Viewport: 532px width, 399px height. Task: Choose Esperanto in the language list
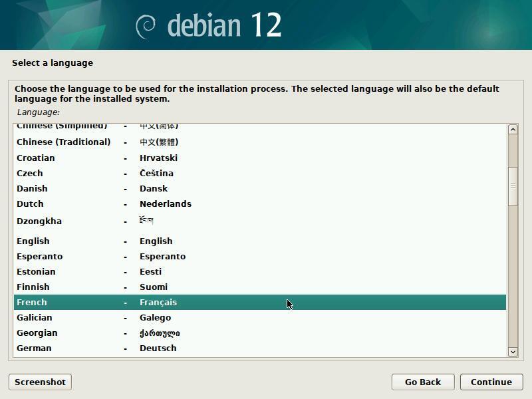tap(39, 256)
